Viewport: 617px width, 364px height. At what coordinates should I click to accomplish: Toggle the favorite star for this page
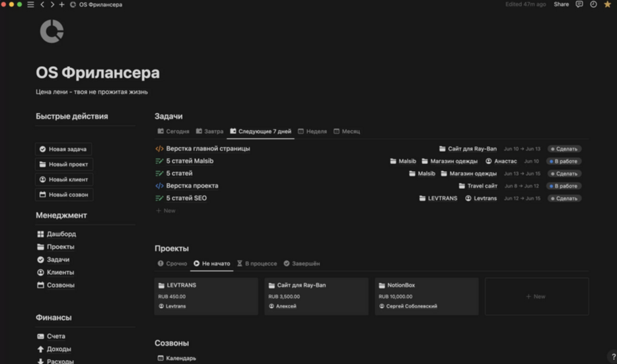(608, 5)
